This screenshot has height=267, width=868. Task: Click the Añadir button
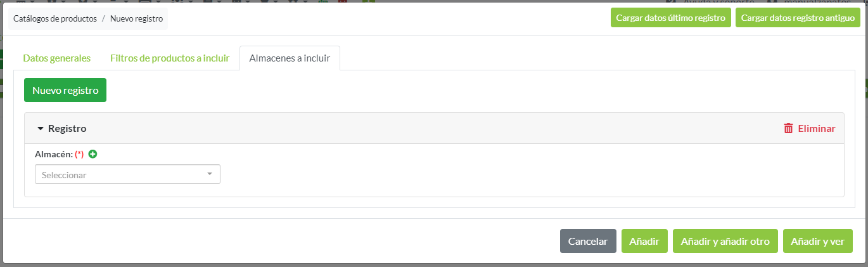click(x=644, y=241)
